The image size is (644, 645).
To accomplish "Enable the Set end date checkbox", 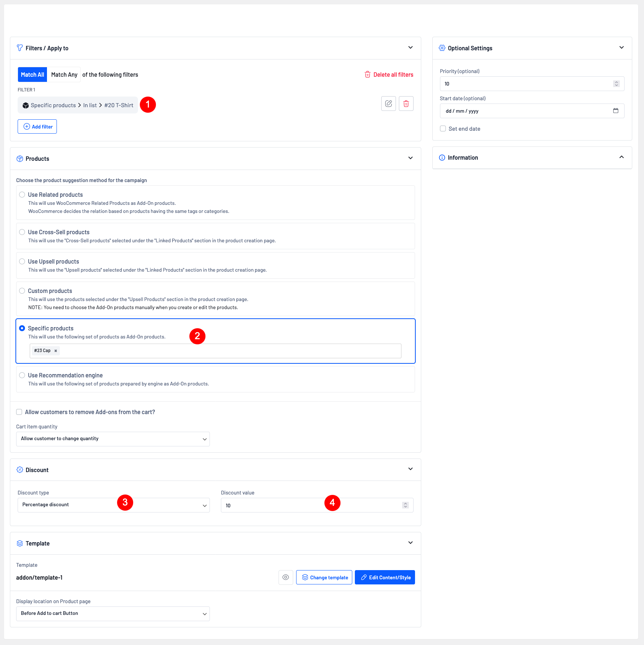I will click(443, 129).
